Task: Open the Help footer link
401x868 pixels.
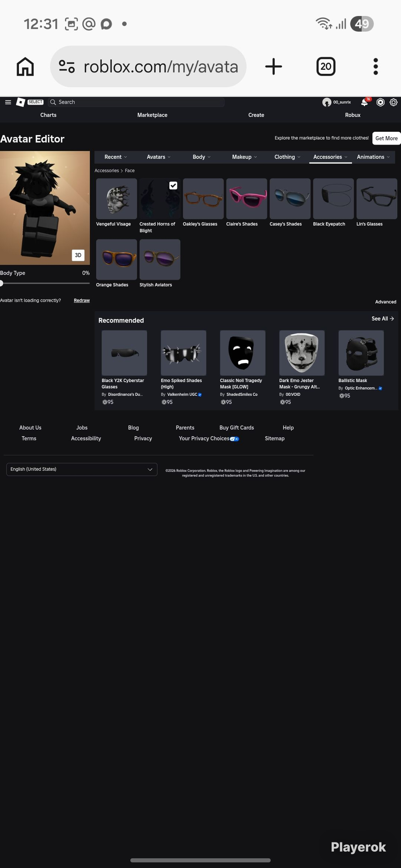Action: click(288, 428)
